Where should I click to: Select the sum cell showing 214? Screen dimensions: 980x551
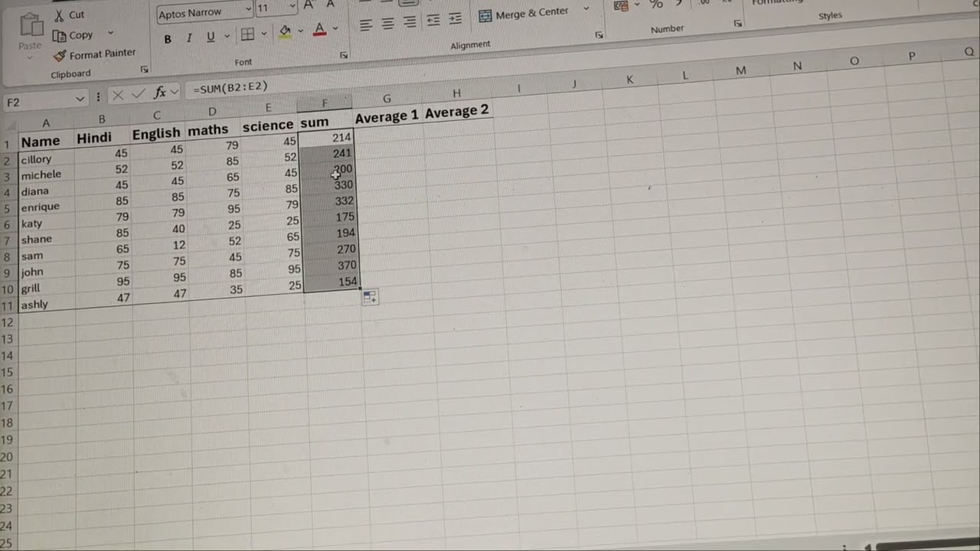(327, 138)
